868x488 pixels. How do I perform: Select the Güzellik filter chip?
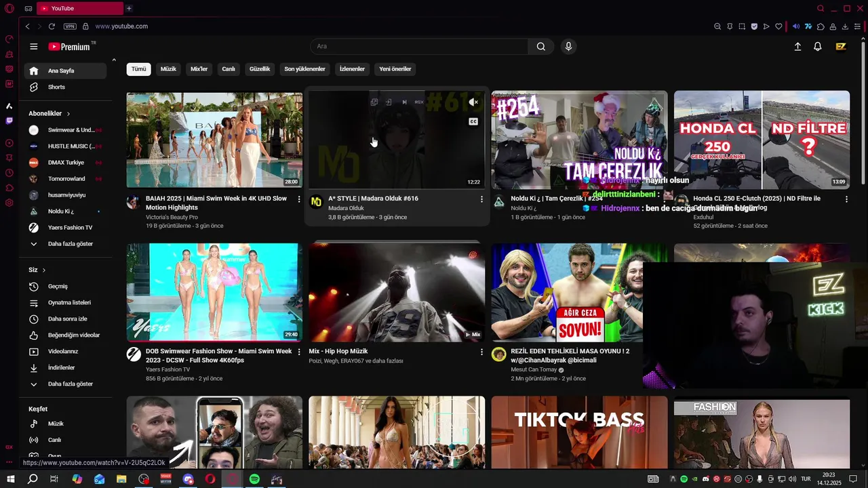click(260, 69)
